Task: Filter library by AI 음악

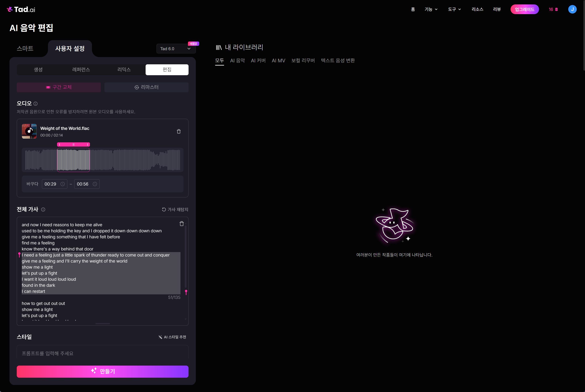Action: click(238, 60)
